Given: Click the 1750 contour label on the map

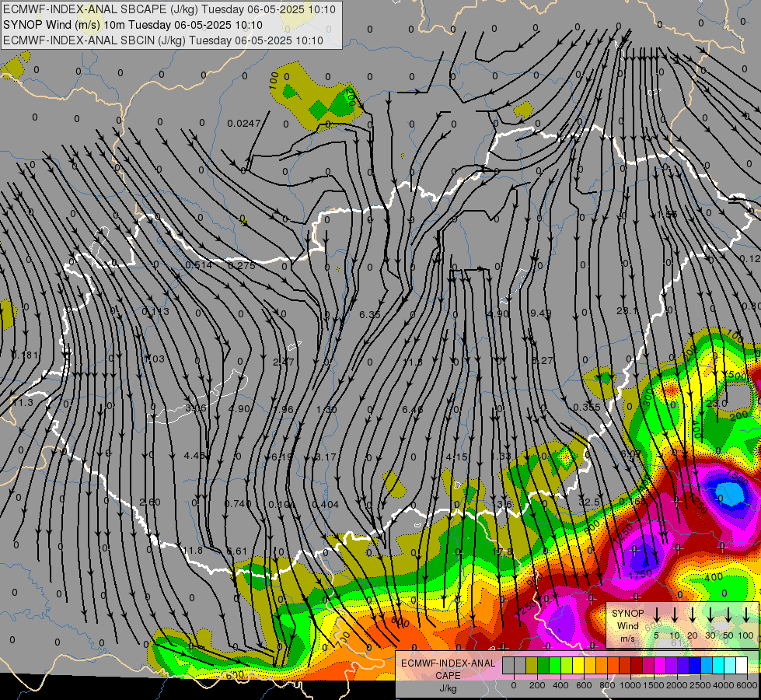Looking at the screenshot, I should (x=641, y=574).
